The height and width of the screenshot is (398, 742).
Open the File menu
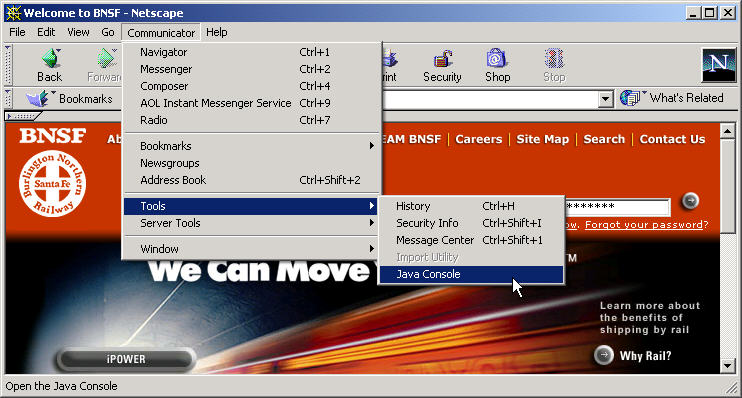point(18,32)
